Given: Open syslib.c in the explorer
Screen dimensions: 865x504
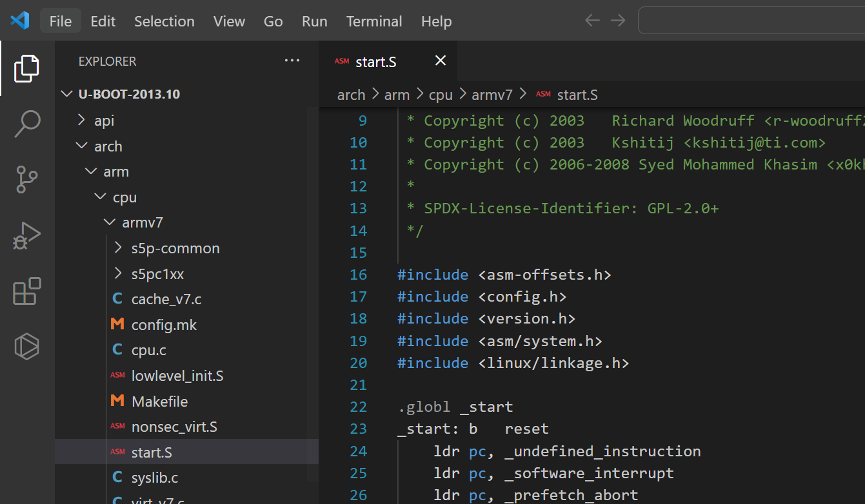Looking at the screenshot, I should [x=155, y=478].
